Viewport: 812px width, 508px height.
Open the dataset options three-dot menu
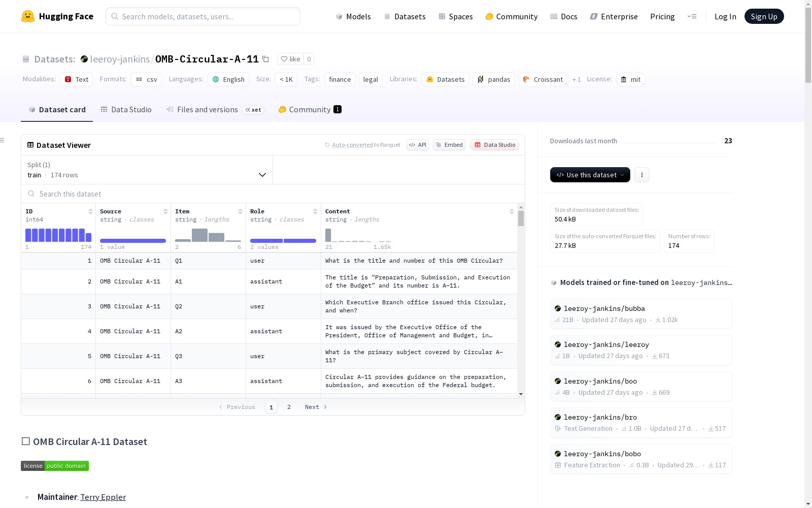[642, 175]
